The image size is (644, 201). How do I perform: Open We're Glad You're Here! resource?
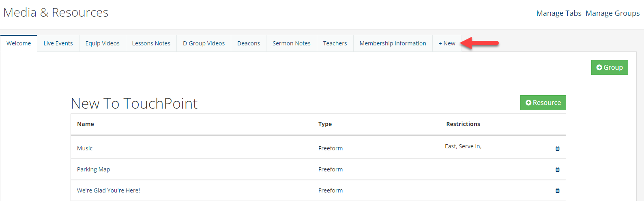(108, 190)
